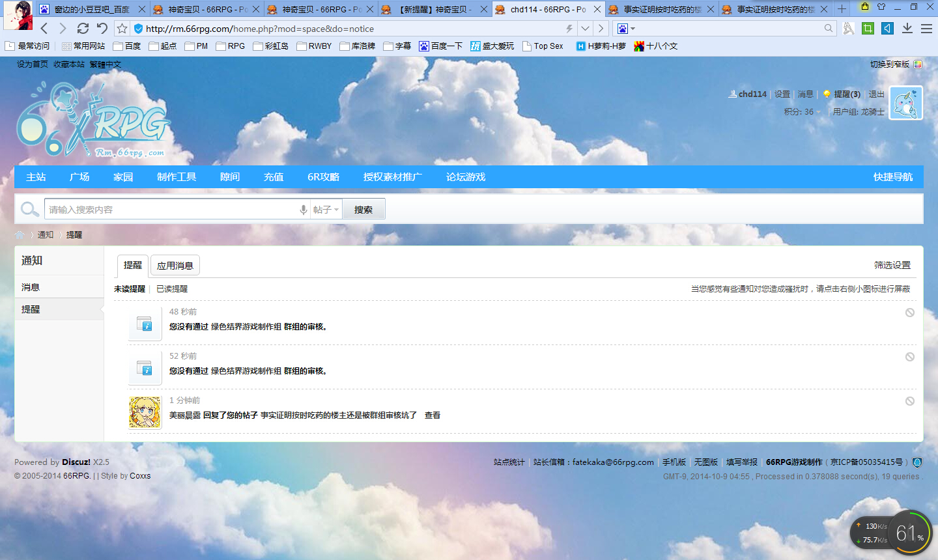This screenshot has width=938, height=560.
Task: Click the microphone icon in the forum search
Action: coord(304,210)
